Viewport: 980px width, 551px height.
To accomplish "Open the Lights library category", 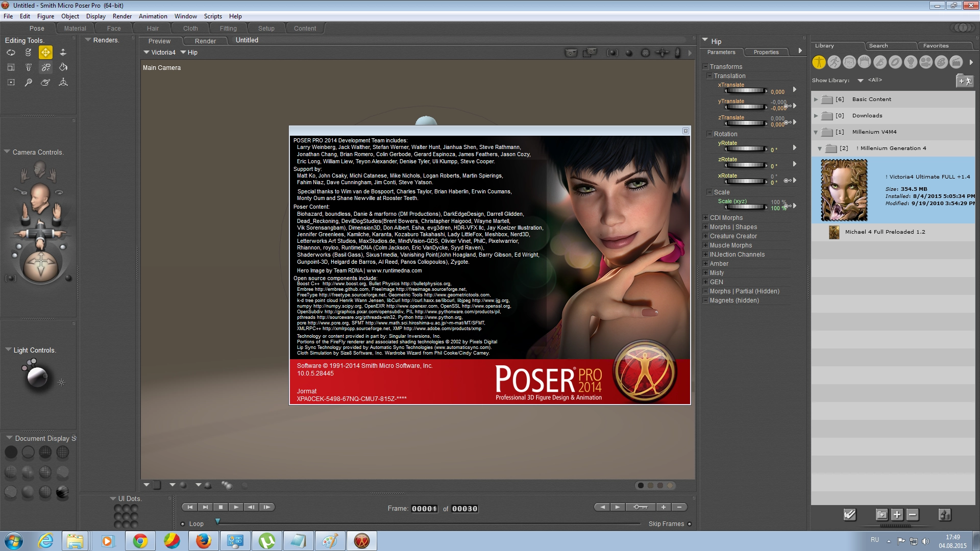I will pos(911,62).
